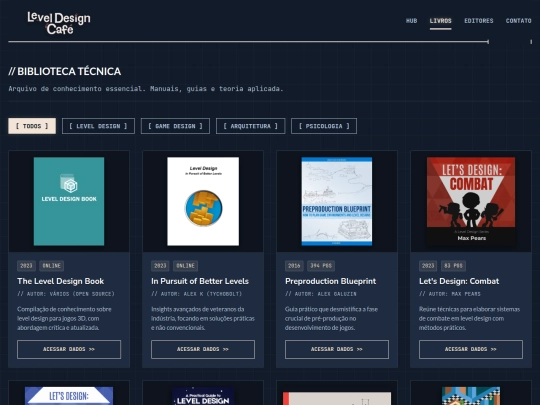540x405 pixels.
Task: Open the Let's Design: Combat cover
Action: pyautogui.click(x=471, y=201)
